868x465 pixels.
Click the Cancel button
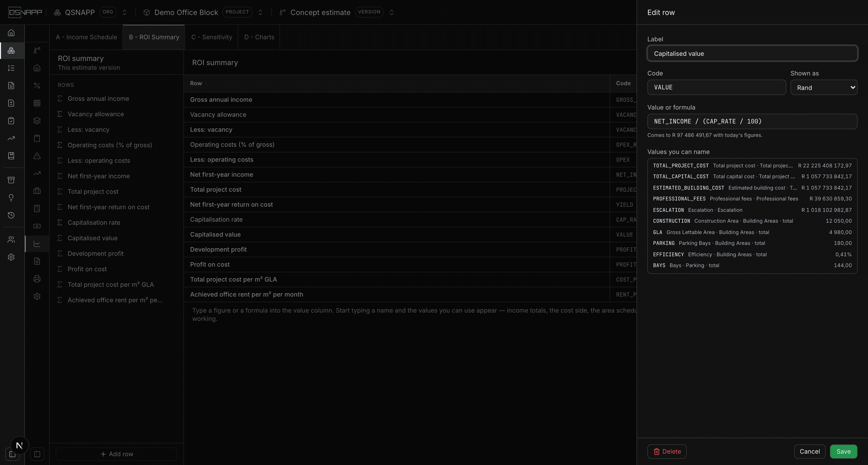pos(809,452)
